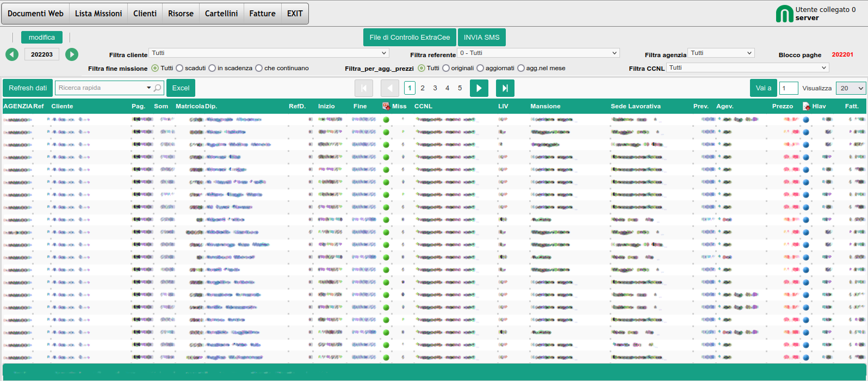This screenshot has height=381, width=868.
Task: Click the INVIA SMS button
Action: pos(482,38)
